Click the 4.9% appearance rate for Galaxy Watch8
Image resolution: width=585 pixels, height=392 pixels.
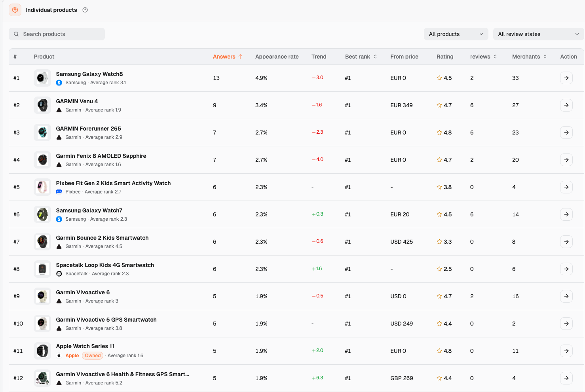click(x=261, y=78)
